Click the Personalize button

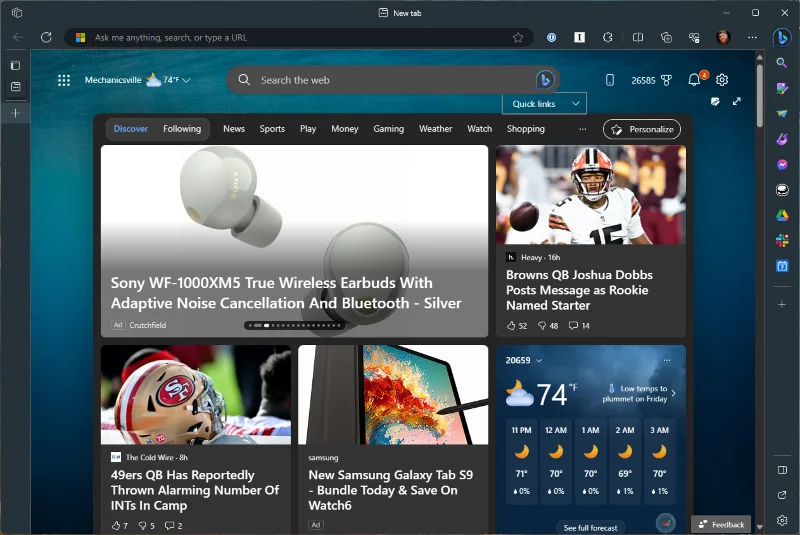point(642,129)
